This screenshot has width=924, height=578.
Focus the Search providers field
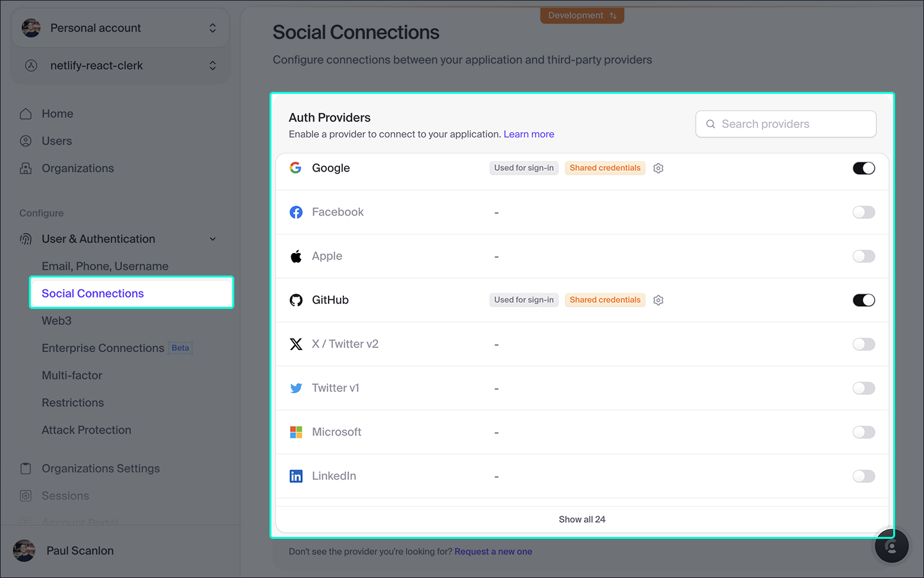[x=785, y=124]
